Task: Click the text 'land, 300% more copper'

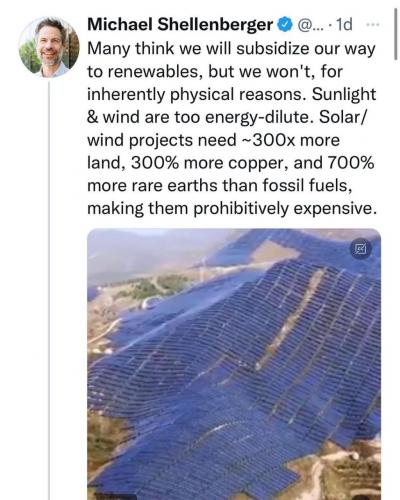Action: (x=188, y=163)
